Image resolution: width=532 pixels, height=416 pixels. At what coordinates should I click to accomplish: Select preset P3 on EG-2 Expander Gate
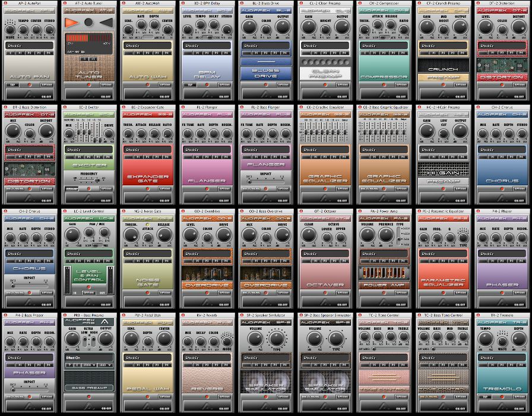[157, 157]
